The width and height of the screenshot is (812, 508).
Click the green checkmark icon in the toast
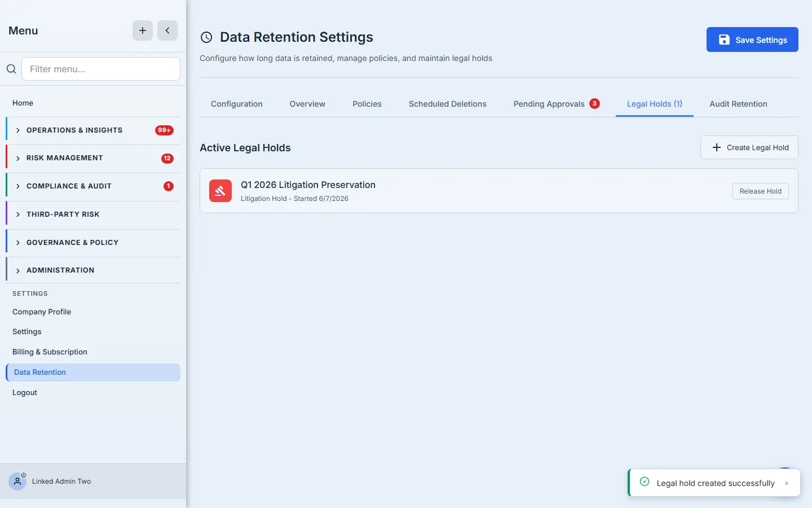pos(645,482)
